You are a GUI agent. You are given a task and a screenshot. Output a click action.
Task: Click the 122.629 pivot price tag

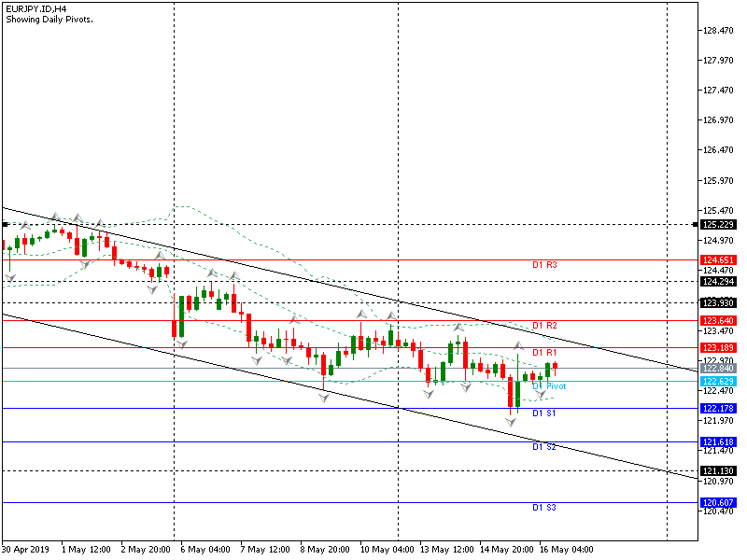pos(718,382)
